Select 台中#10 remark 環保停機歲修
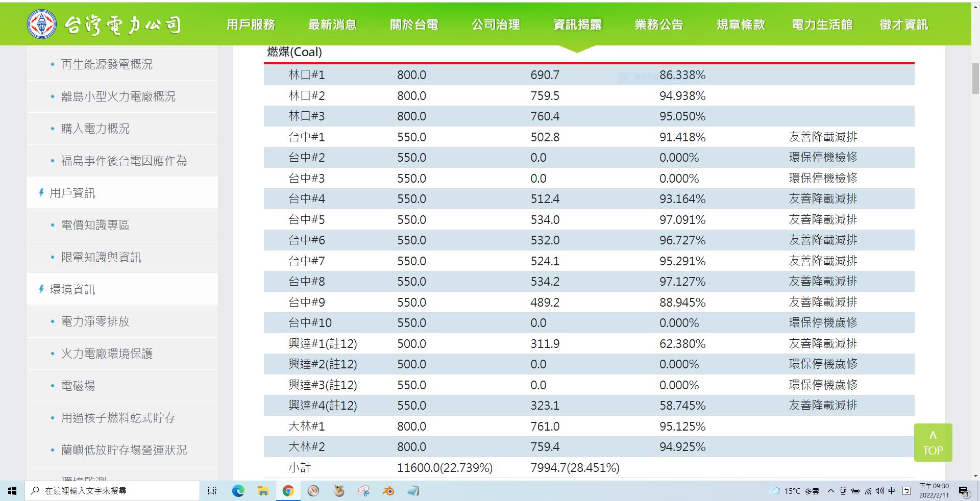The height and width of the screenshot is (501, 980). click(x=823, y=322)
